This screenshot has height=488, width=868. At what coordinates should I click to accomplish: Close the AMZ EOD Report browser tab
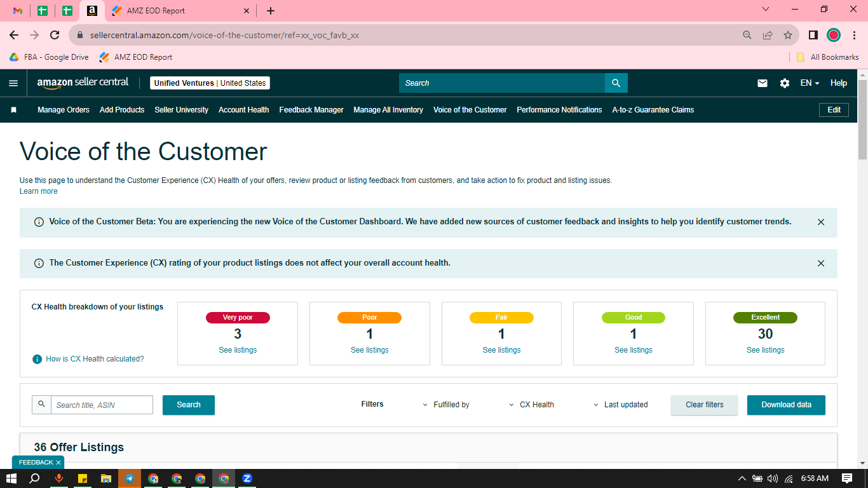[x=247, y=11]
